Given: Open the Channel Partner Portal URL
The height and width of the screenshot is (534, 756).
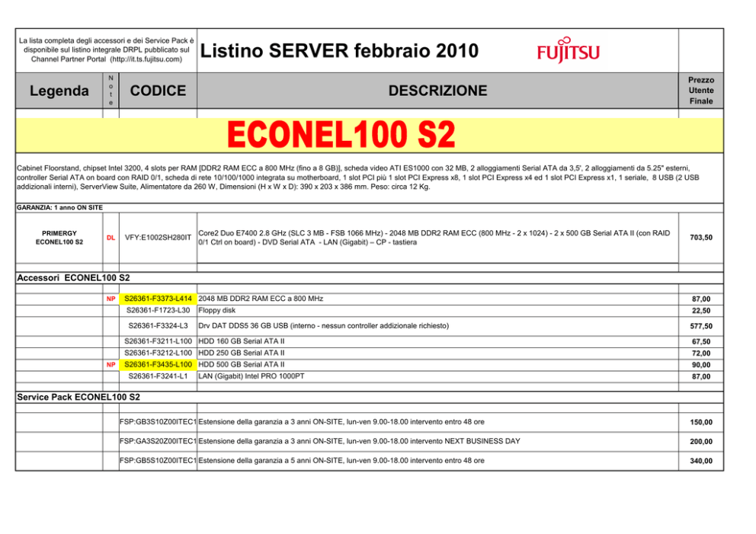Looking at the screenshot, I should (x=146, y=59).
